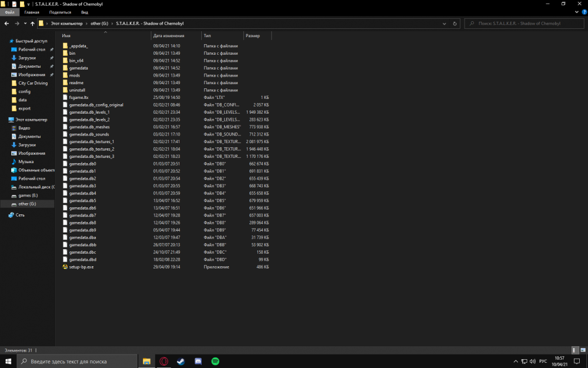The height and width of the screenshot is (368, 588).
Task: Select the setup-bp.exe application file
Action: point(81,267)
